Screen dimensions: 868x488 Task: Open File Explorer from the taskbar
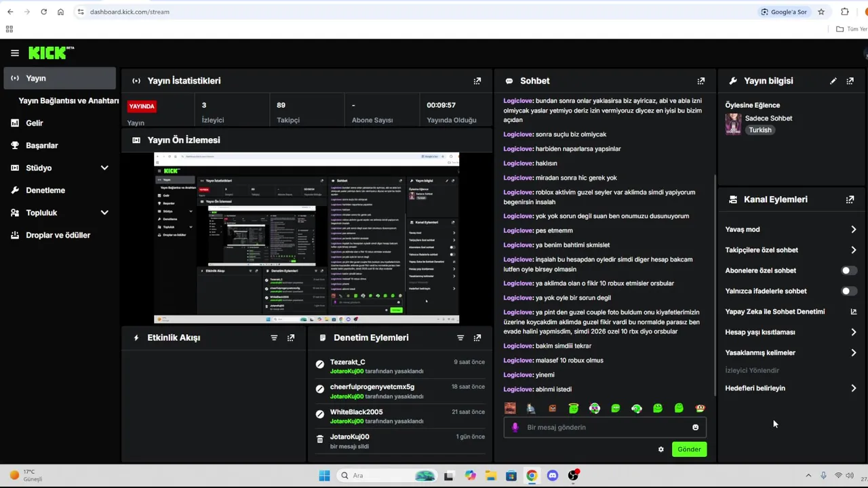point(490,476)
